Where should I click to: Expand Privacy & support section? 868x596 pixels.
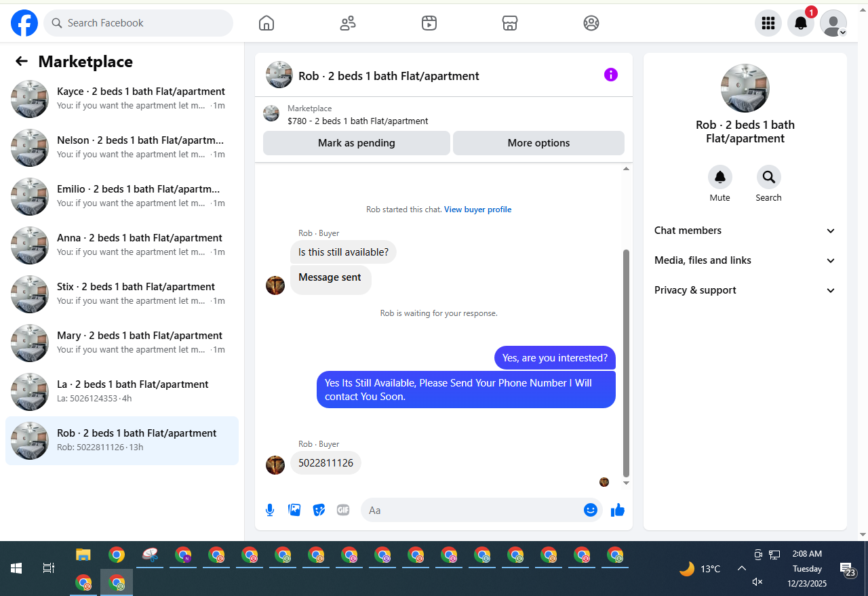tap(745, 290)
